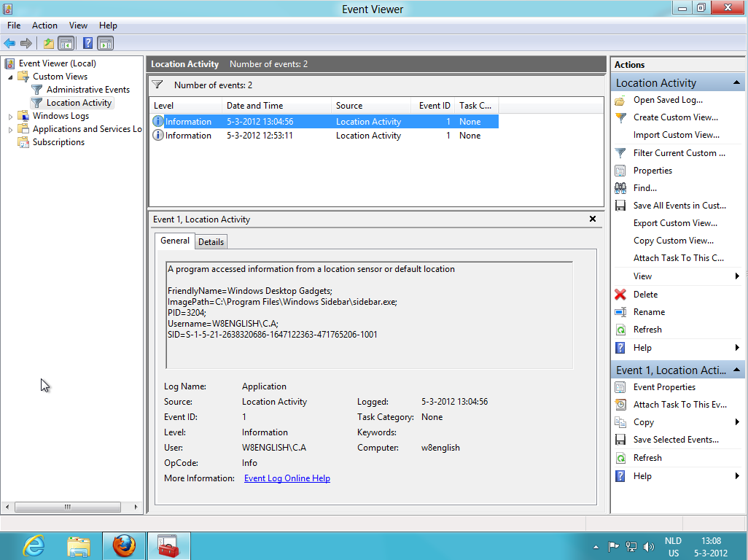The image size is (748, 560).
Task: Click the Back arrow toolbar icon
Action: (x=9, y=44)
